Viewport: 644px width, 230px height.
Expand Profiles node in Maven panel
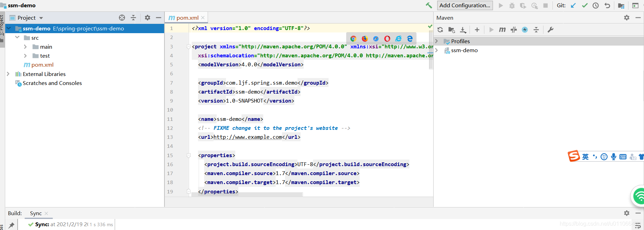[x=437, y=41]
